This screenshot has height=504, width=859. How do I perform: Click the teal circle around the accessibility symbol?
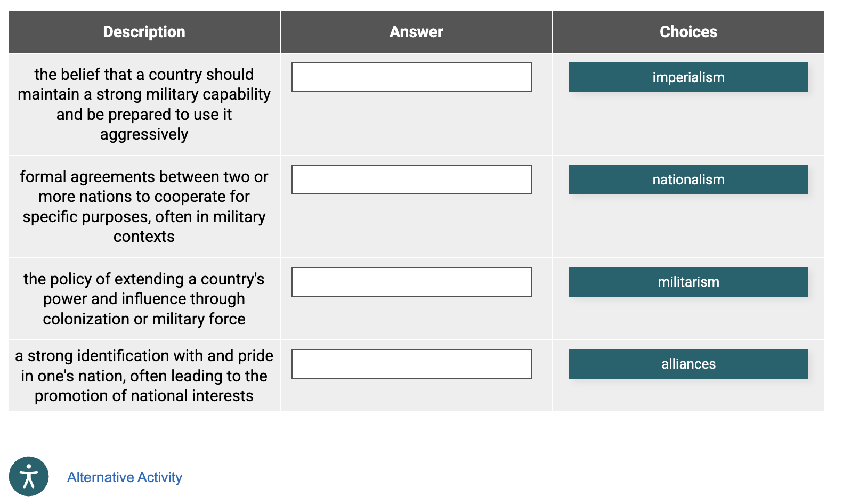[x=29, y=476]
